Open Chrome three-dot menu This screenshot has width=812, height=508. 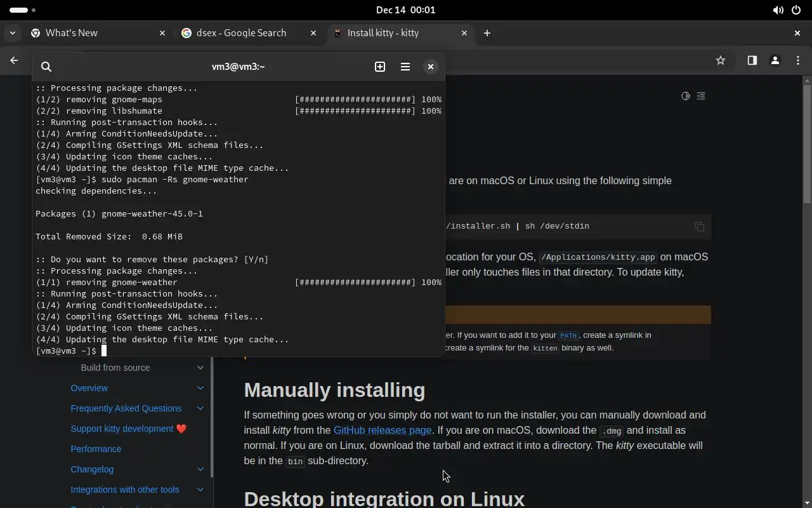798,60
